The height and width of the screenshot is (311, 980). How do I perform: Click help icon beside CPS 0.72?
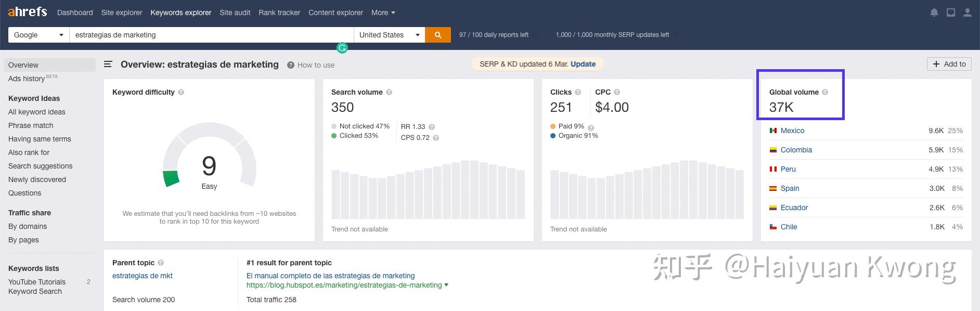436,138
